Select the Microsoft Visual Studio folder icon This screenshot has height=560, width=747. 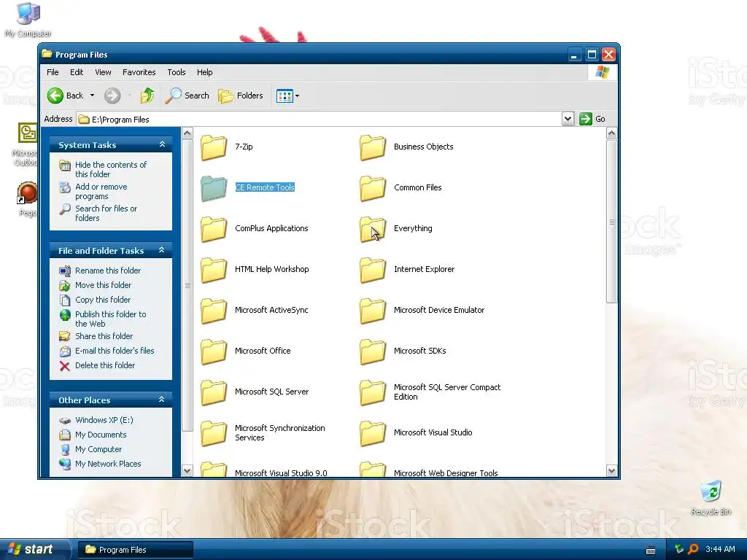point(373,433)
